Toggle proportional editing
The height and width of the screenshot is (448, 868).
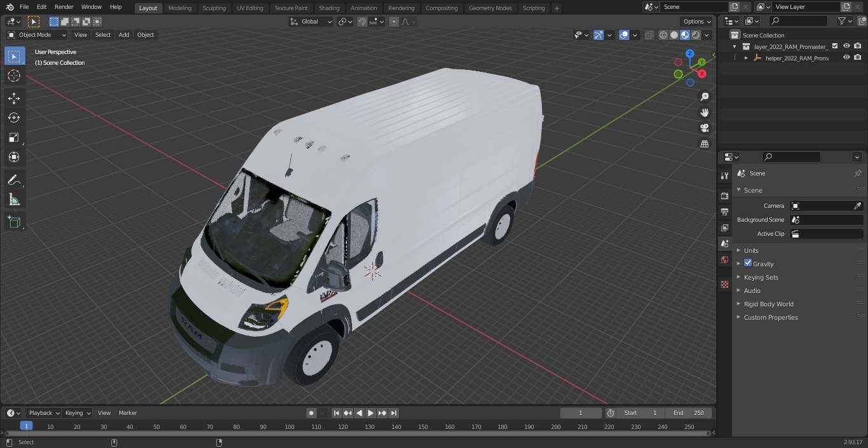[x=394, y=22]
